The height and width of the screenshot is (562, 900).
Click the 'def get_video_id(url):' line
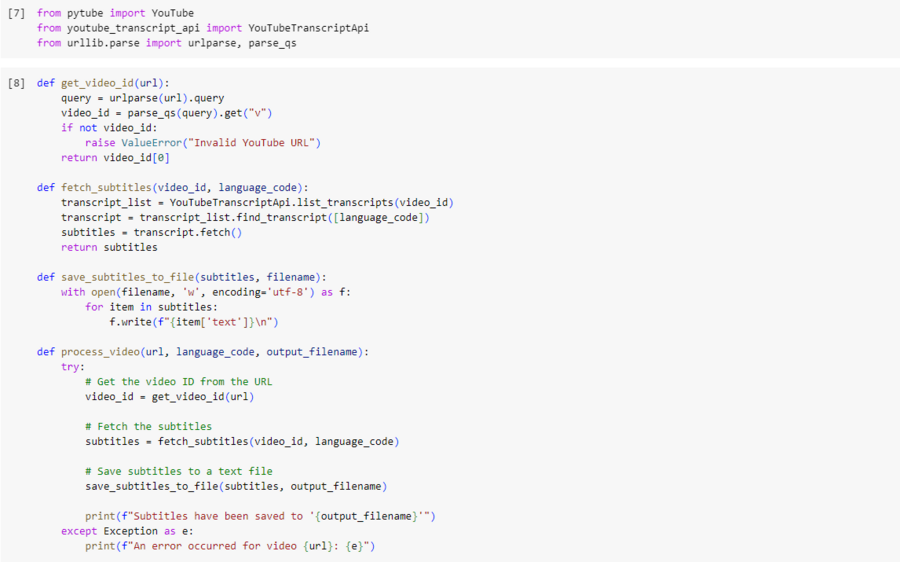pyautogui.click(x=103, y=83)
